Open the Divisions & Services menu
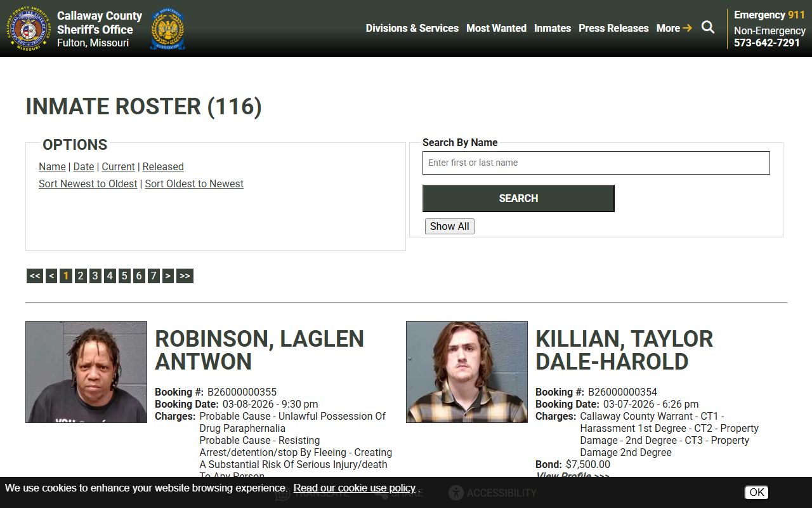Image resolution: width=812 pixels, height=508 pixels. click(x=412, y=28)
